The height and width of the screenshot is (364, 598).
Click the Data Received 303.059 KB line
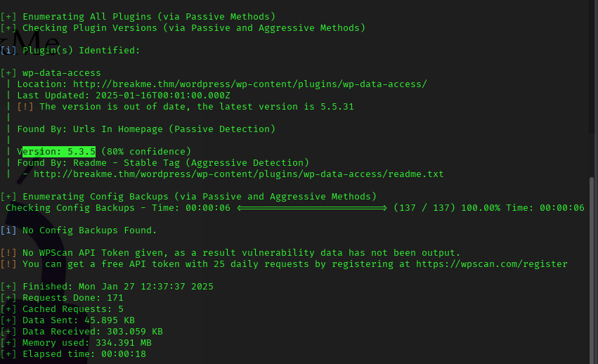point(93,332)
